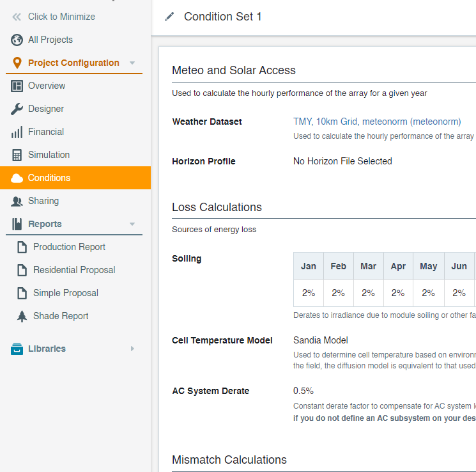Click the tree icon for Shade Report
The image size is (476, 472).
pyautogui.click(x=22, y=316)
